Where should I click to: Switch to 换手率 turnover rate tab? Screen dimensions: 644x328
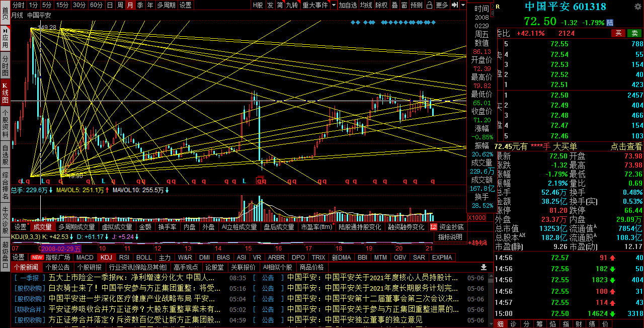[167, 227]
